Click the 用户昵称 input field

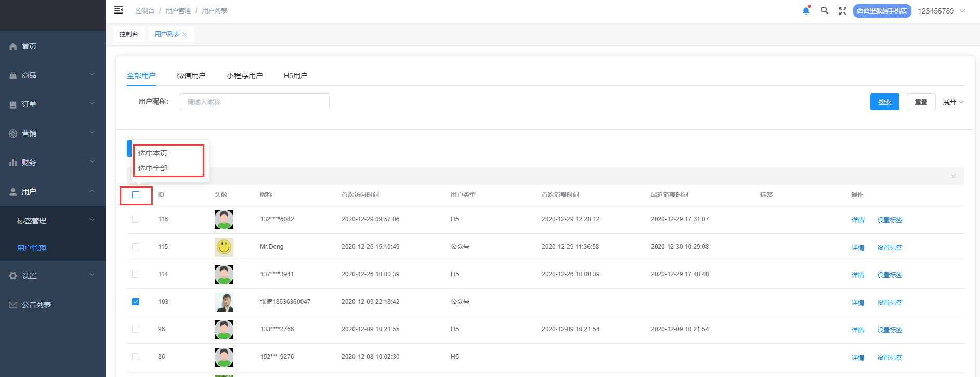(254, 102)
